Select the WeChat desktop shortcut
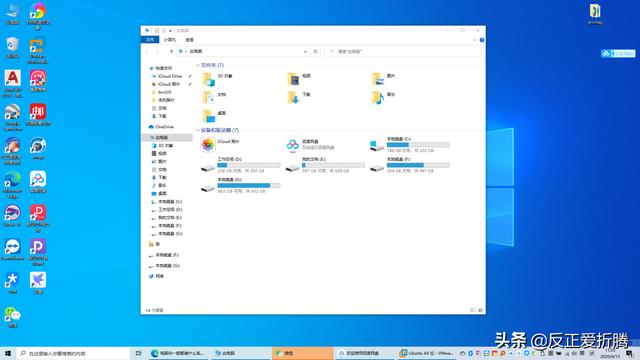The image size is (640, 360). point(13,318)
